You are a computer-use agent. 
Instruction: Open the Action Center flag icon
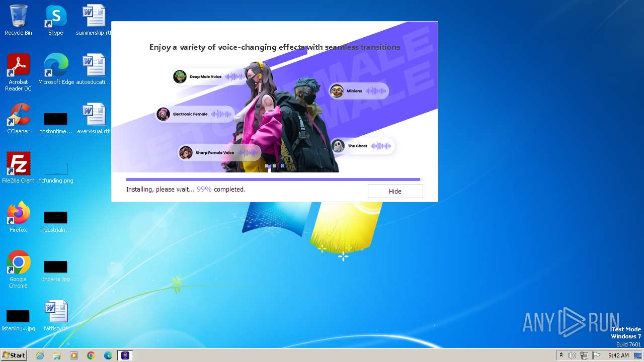tap(596, 355)
